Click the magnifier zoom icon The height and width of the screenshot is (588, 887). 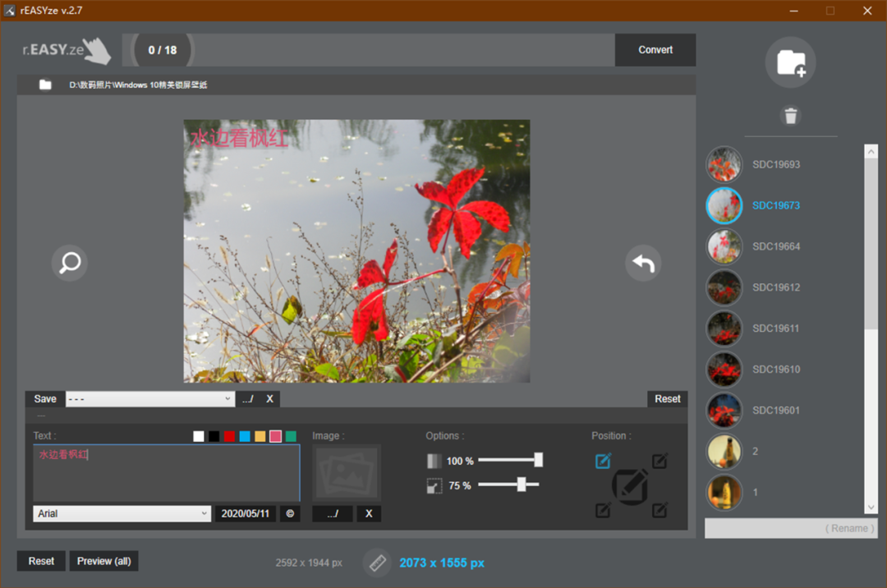pyautogui.click(x=70, y=264)
